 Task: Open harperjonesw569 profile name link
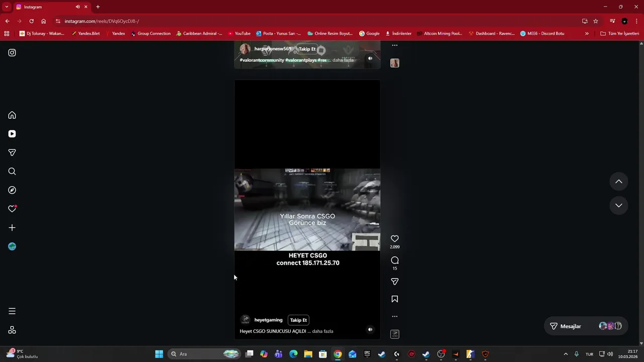pyautogui.click(x=273, y=49)
